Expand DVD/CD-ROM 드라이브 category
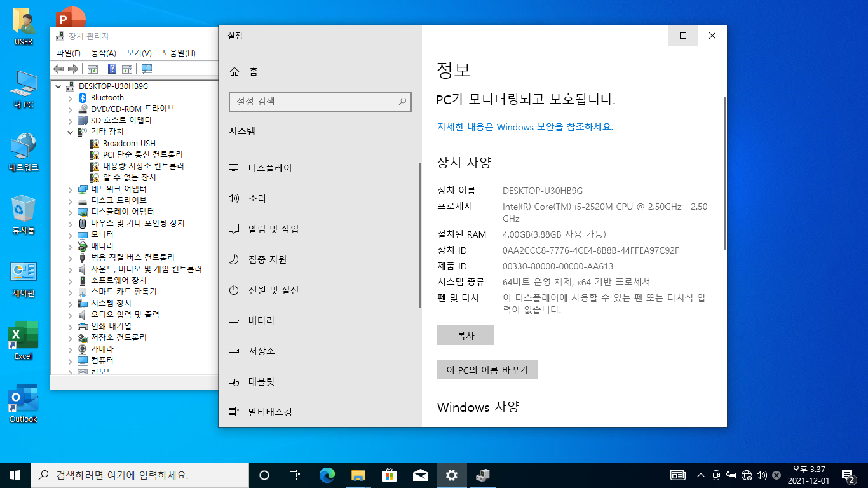This screenshot has width=868, height=488. click(x=71, y=109)
